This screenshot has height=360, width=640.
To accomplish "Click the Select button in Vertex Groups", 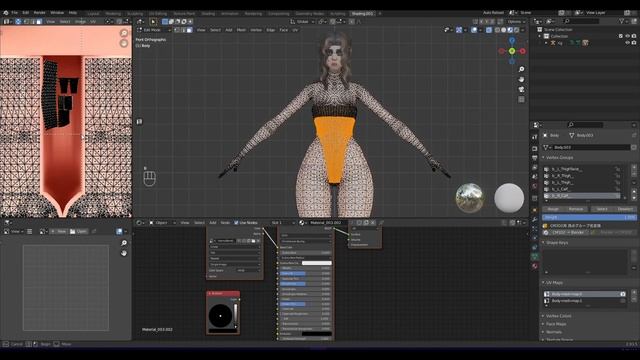I will pos(602,209).
